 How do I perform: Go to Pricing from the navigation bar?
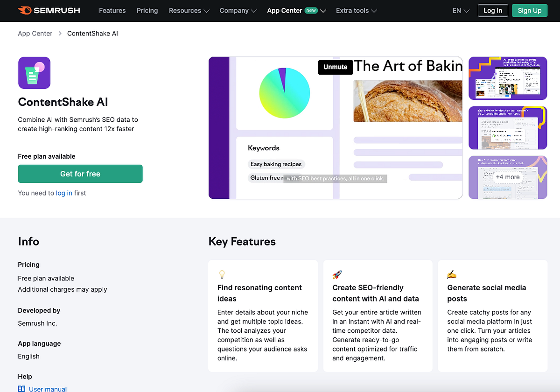click(x=147, y=10)
